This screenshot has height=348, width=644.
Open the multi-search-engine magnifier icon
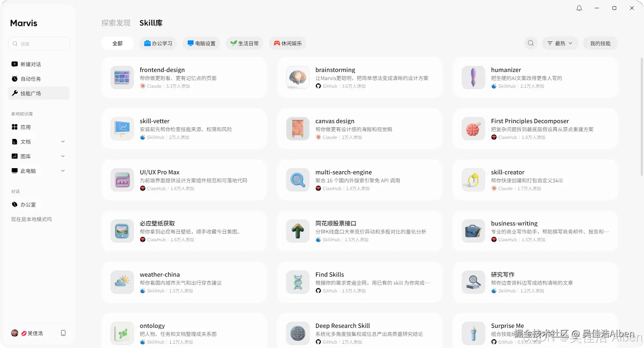click(298, 180)
